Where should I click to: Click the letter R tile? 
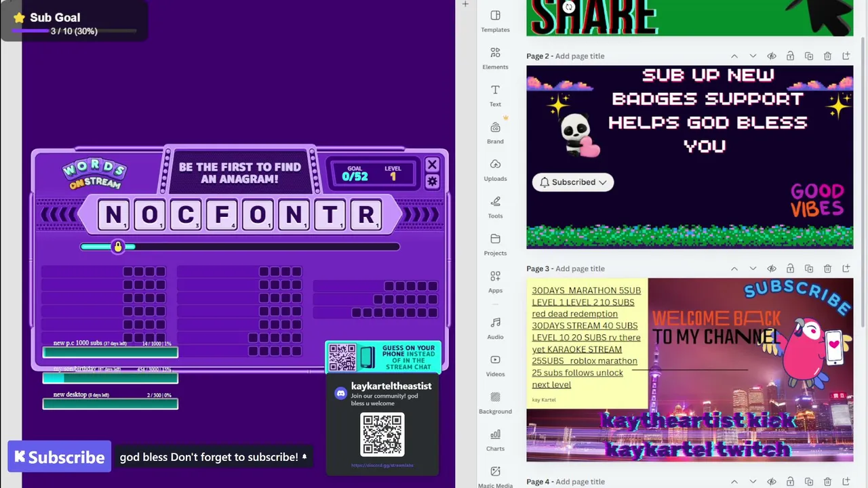(x=366, y=215)
